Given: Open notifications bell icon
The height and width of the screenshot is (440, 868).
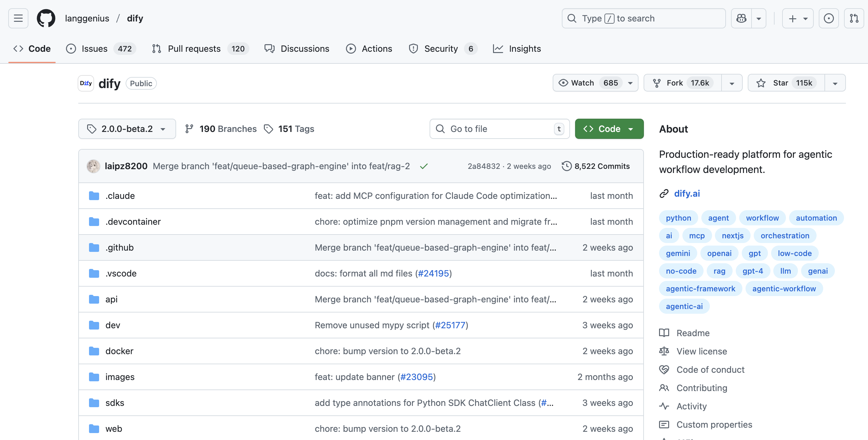Looking at the screenshot, I should pyautogui.click(x=829, y=18).
